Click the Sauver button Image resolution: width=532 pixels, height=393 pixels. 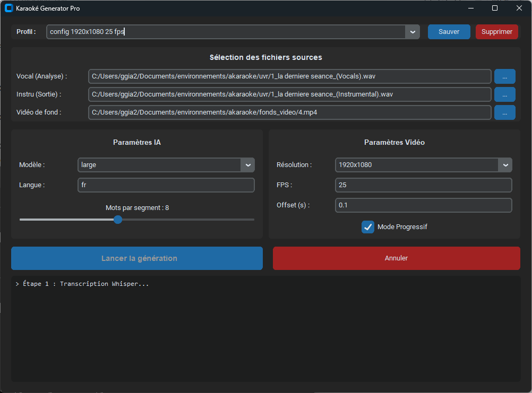coord(449,32)
